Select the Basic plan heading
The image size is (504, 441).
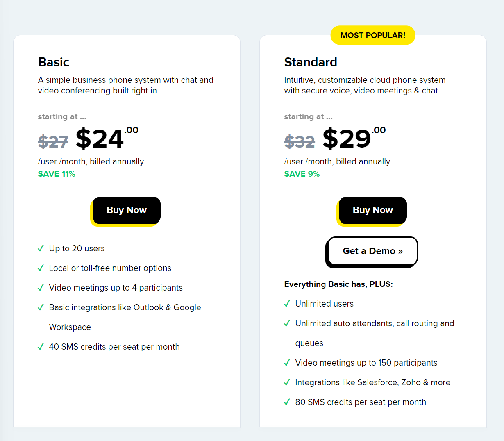(x=54, y=62)
